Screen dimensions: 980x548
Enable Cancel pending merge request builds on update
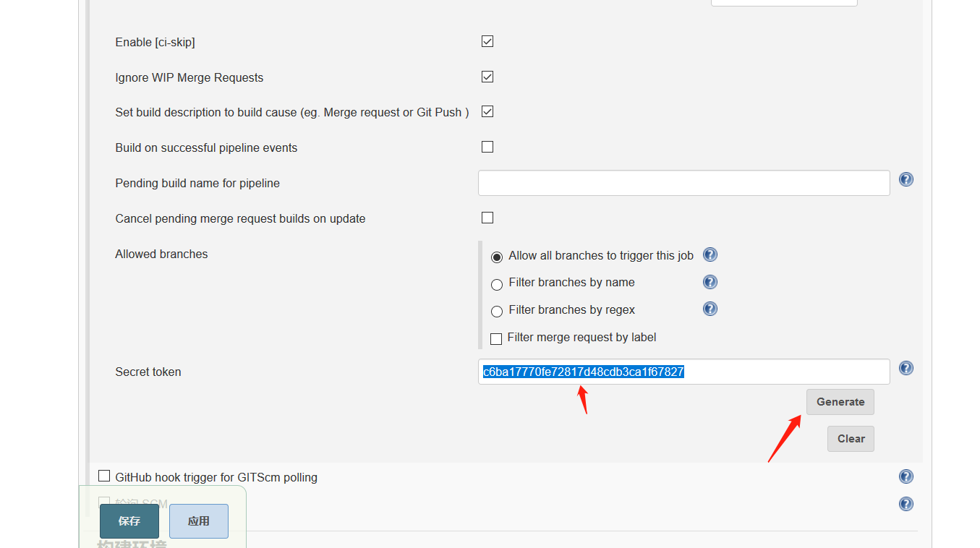(x=487, y=218)
